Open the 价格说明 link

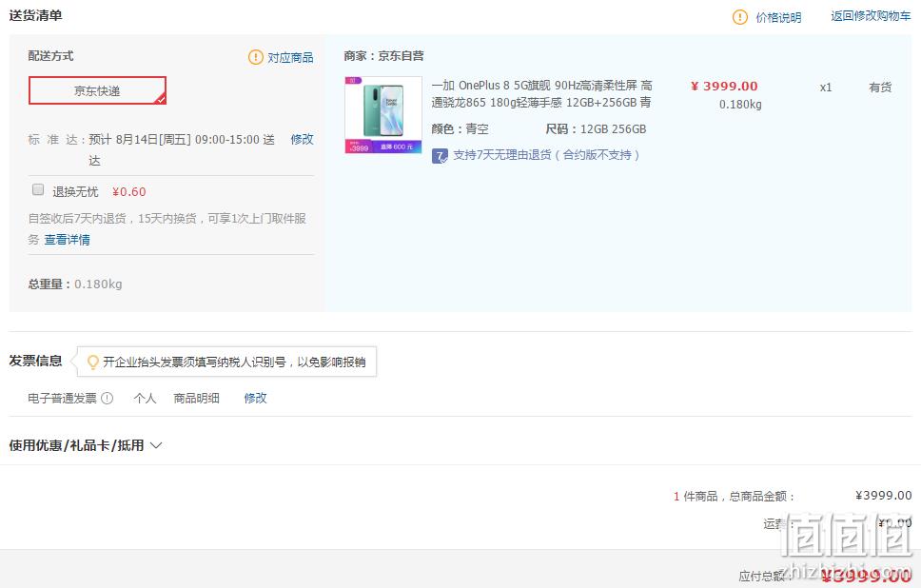coord(778,18)
